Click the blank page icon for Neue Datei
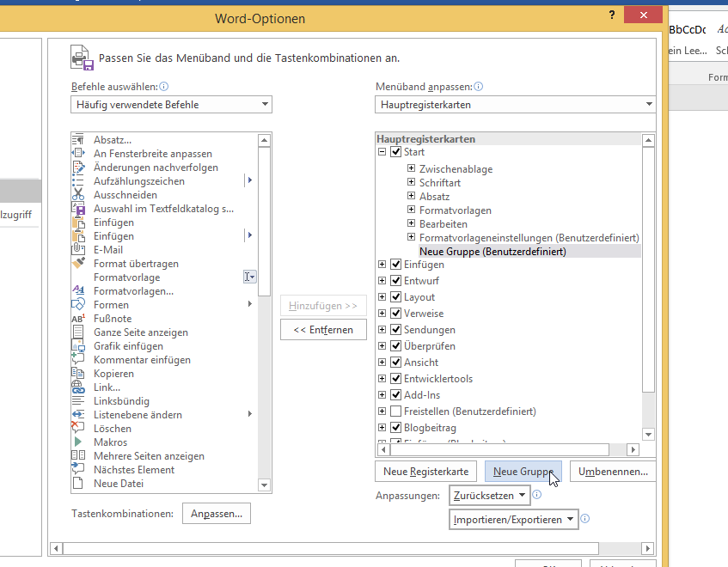This screenshot has height=567, width=728. [x=78, y=483]
